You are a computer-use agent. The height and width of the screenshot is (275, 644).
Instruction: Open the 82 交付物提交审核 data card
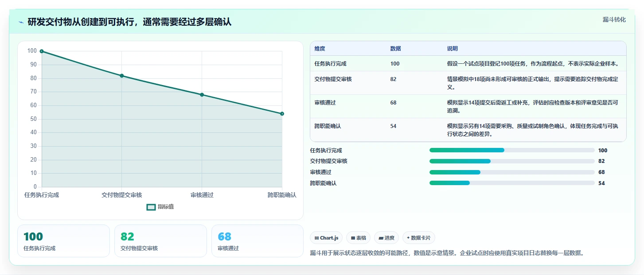(x=160, y=241)
